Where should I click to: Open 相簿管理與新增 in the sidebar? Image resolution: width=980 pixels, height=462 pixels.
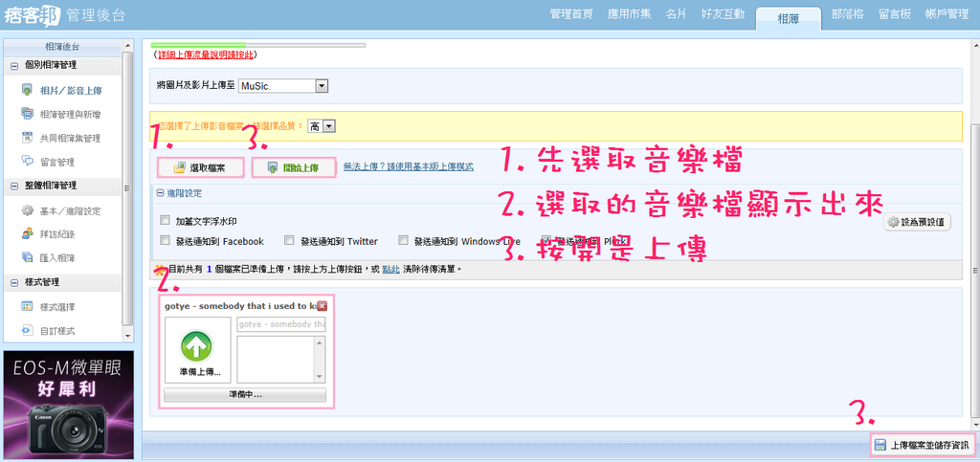click(70, 114)
